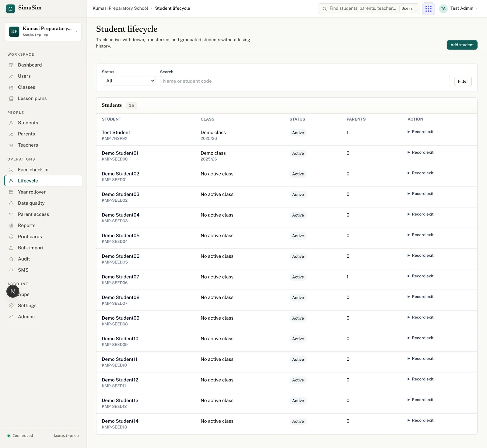
Task: Open the Kumasi Preparatory school switcher
Action: coord(43,31)
